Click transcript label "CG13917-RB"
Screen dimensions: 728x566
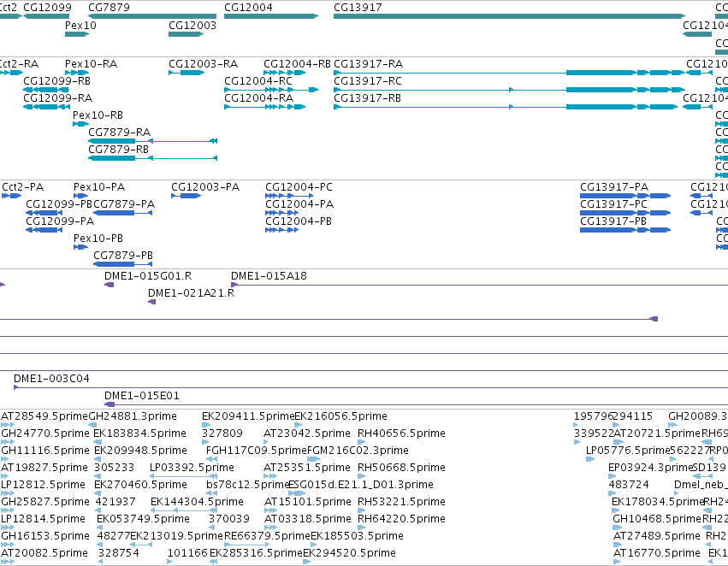click(368, 97)
